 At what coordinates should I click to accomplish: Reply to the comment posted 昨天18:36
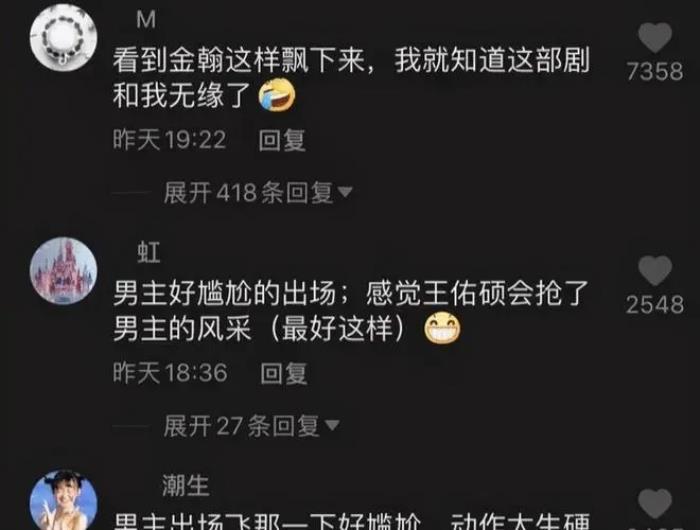click(284, 373)
